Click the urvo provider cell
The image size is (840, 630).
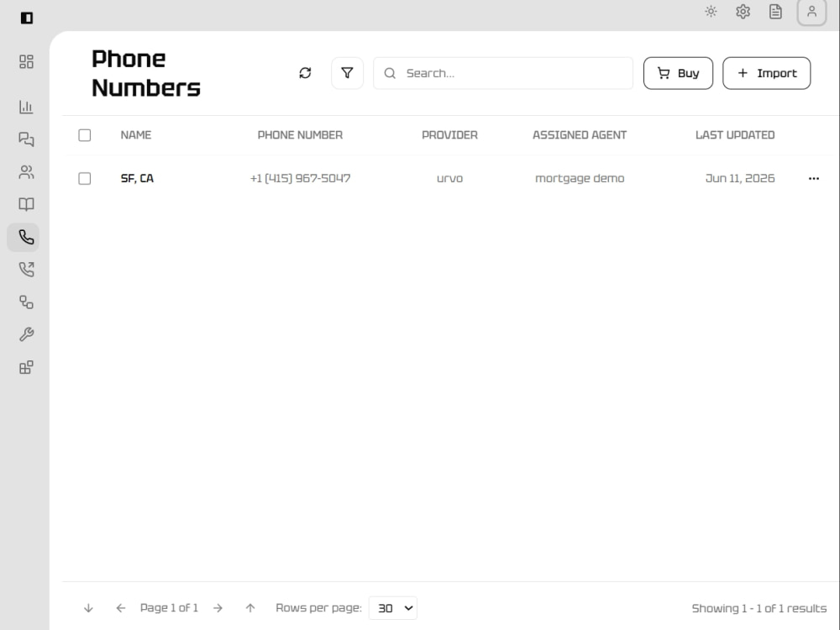pyautogui.click(x=449, y=178)
